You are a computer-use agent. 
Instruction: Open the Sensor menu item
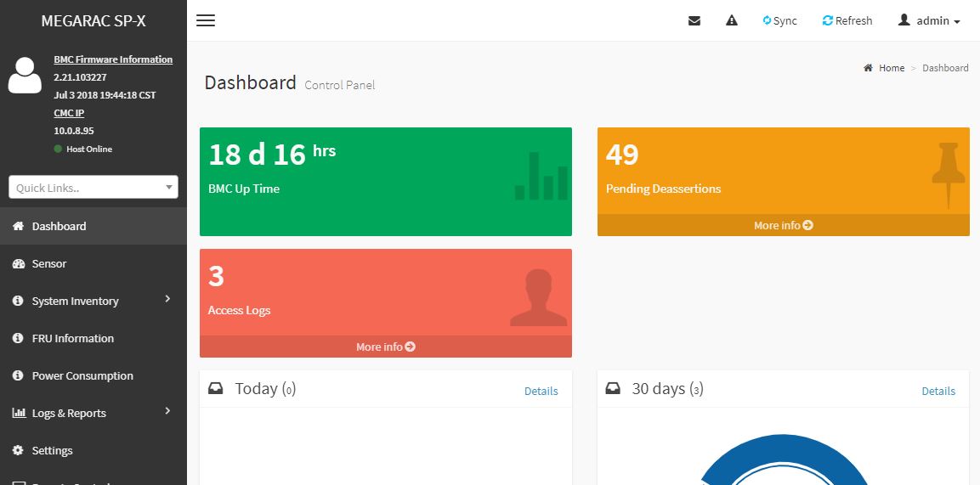[49, 263]
